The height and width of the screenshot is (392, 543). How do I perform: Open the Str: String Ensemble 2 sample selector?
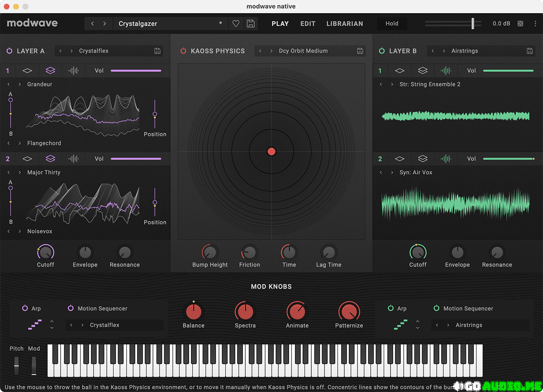click(430, 84)
